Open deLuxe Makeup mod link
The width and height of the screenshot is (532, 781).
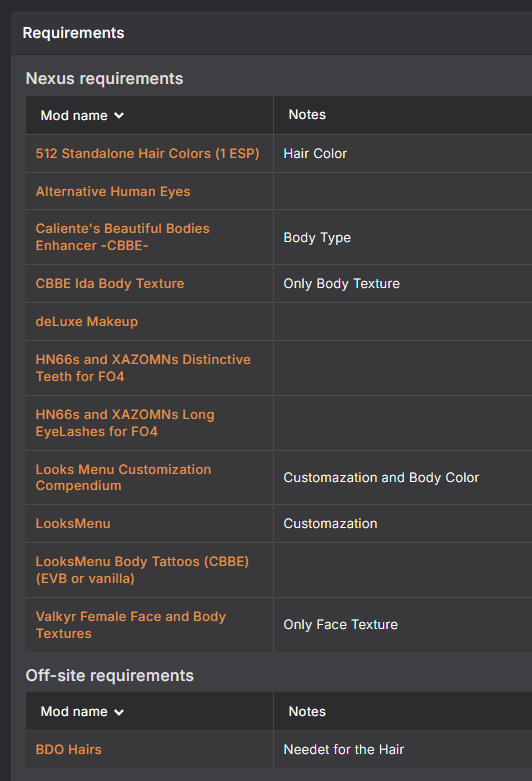click(x=87, y=321)
